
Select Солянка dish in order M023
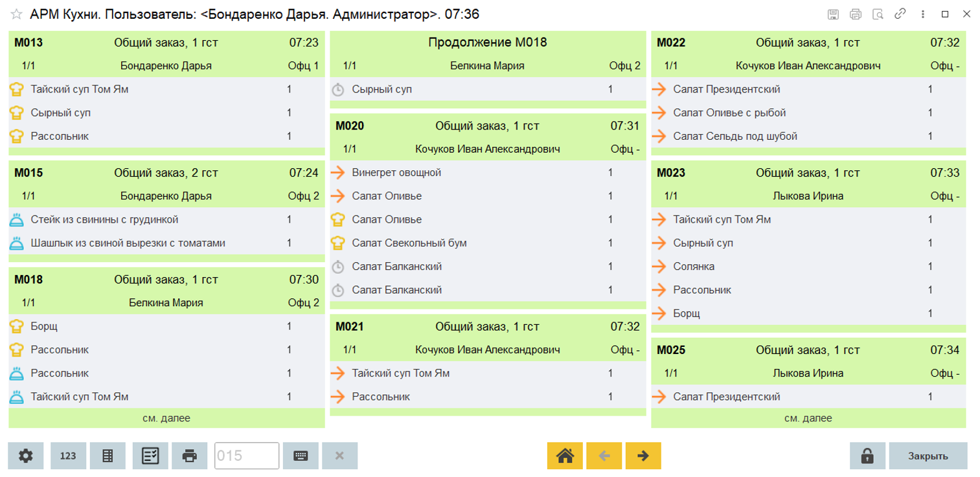pos(694,267)
